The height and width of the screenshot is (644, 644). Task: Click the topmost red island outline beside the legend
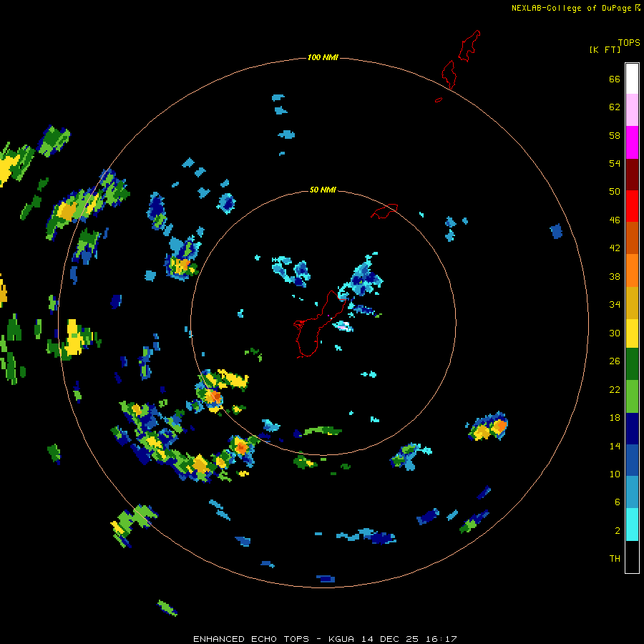pos(469,46)
